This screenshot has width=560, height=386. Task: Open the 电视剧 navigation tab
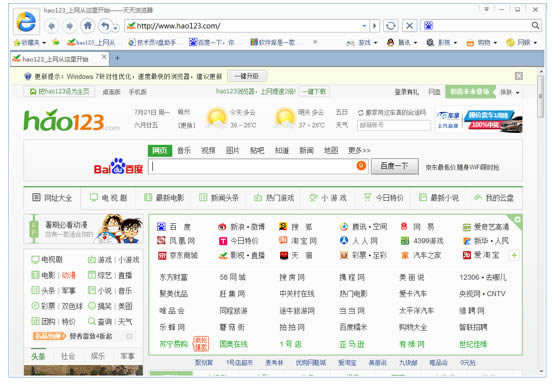[109, 197]
